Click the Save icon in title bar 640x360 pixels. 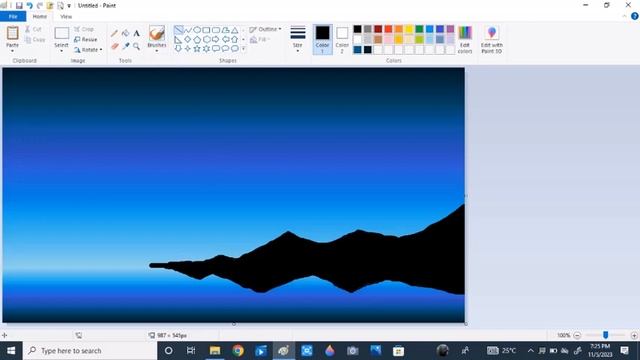click(19, 6)
